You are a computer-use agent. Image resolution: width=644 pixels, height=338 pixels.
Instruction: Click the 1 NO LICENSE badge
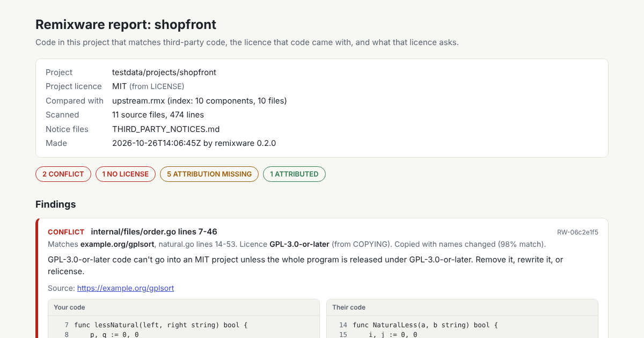pos(126,174)
